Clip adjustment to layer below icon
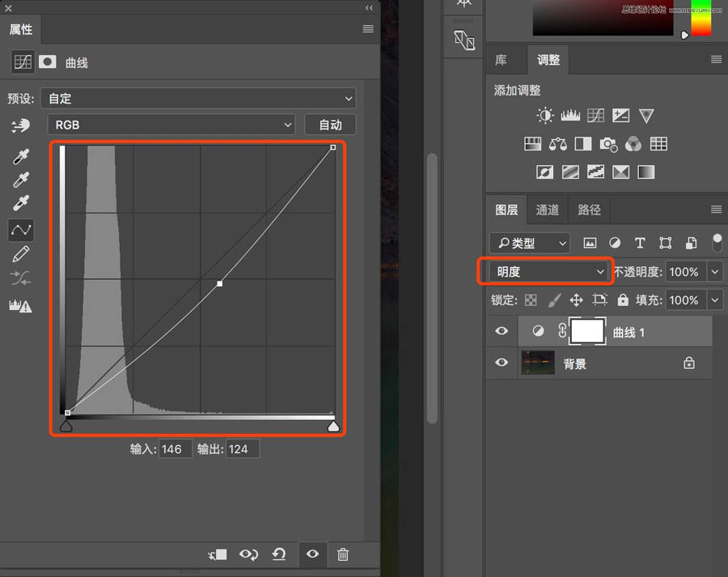 [218, 554]
